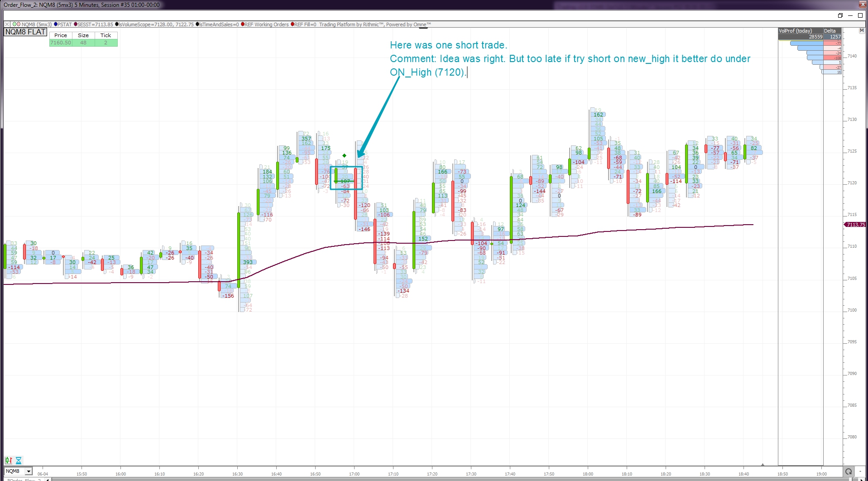868x481 pixels.
Task: Click the restore-down icon of the chart window
Action: (x=840, y=15)
